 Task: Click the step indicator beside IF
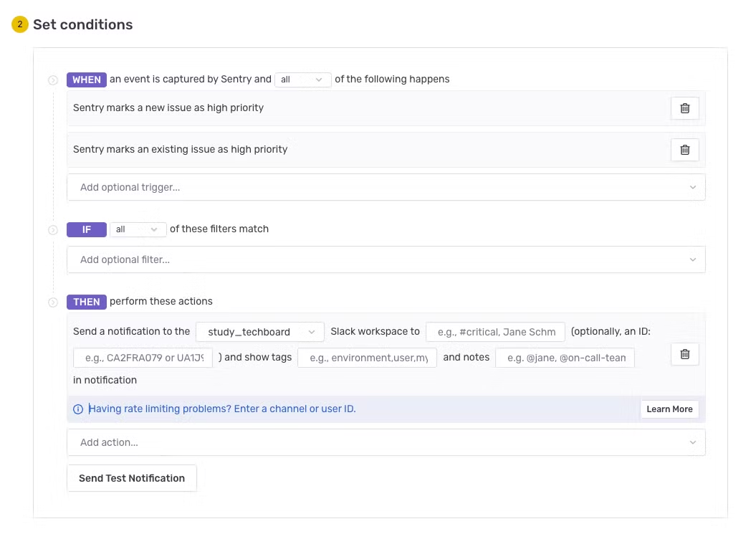53,230
